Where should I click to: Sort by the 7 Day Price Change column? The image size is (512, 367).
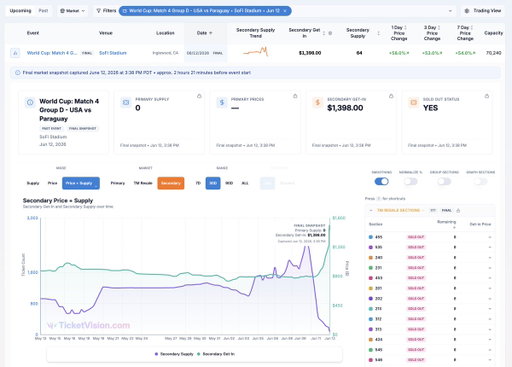click(472, 28)
